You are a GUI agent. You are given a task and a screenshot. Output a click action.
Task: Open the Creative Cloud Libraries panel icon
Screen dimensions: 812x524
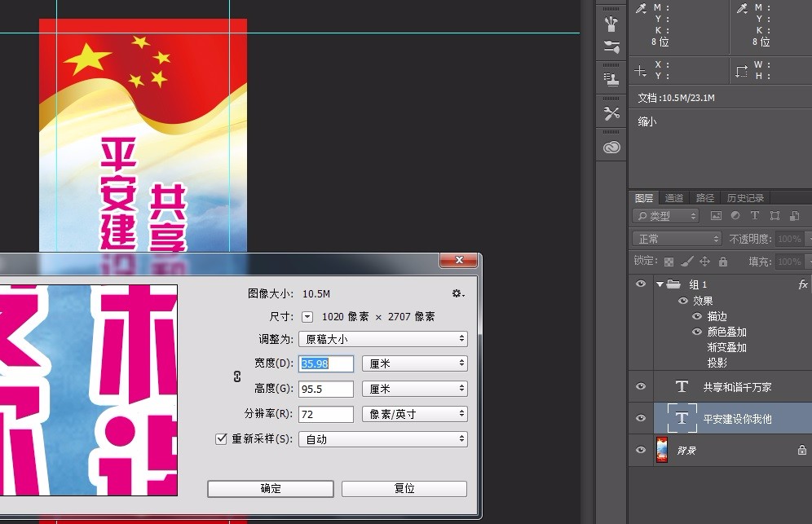(x=611, y=148)
